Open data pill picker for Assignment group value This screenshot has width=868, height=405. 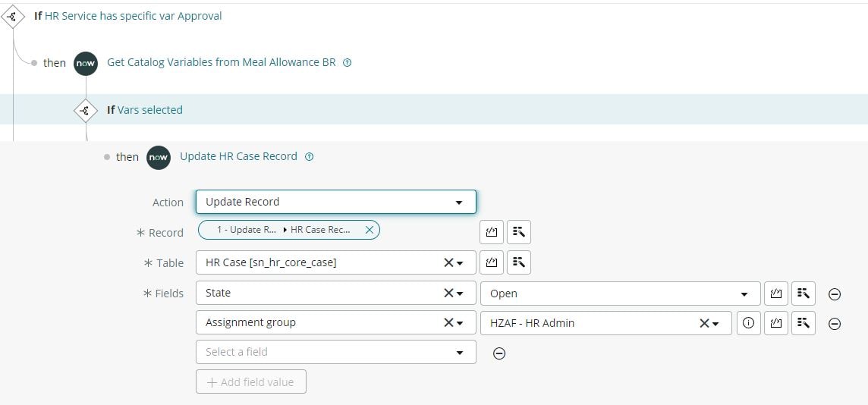[804, 323]
